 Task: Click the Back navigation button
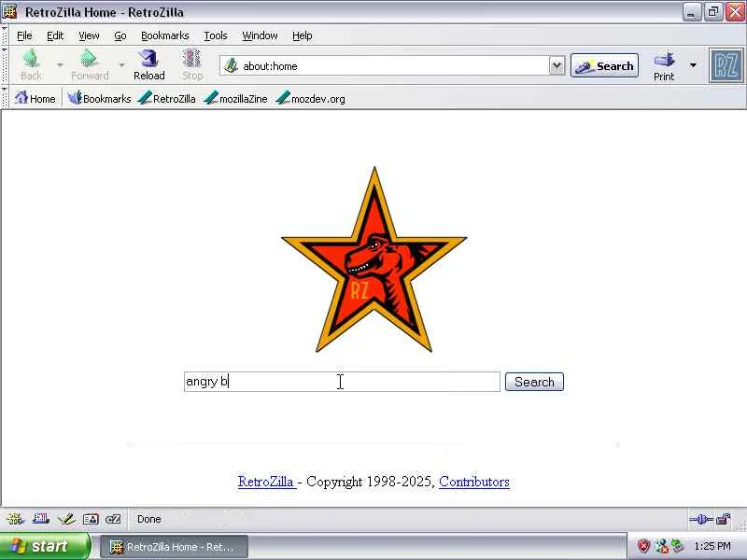(31, 65)
